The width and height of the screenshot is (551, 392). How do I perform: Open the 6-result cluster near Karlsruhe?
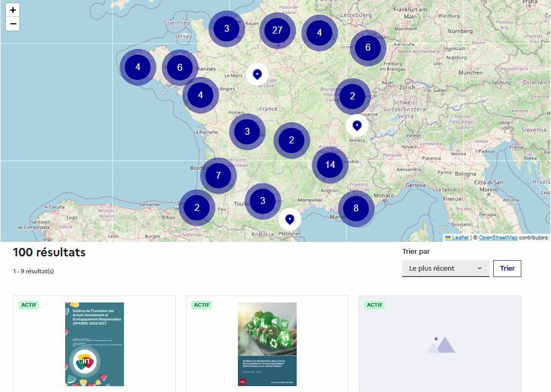click(368, 48)
